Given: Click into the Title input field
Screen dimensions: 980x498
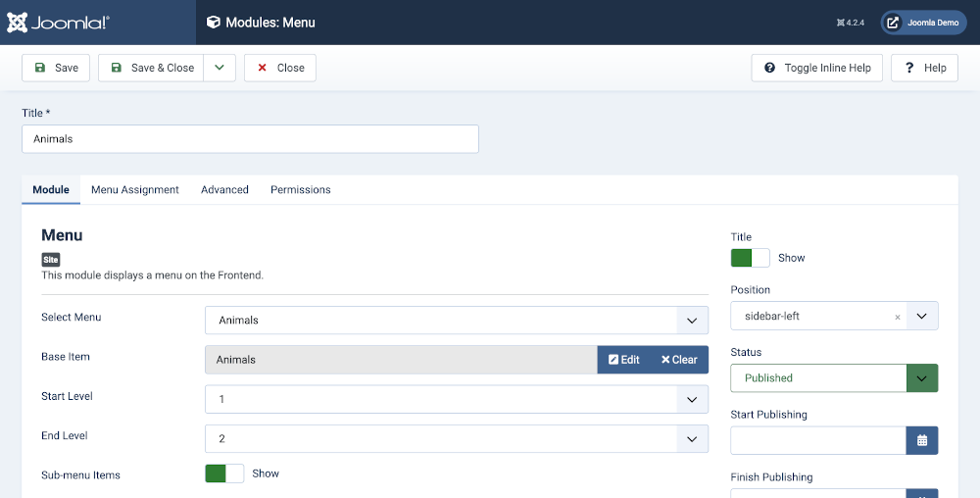Looking at the screenshot, I should [250, 139].
